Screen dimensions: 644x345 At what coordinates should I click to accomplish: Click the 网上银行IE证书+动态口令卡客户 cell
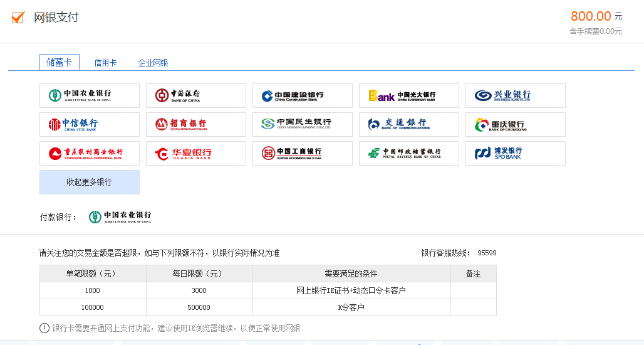click(351, 290)
